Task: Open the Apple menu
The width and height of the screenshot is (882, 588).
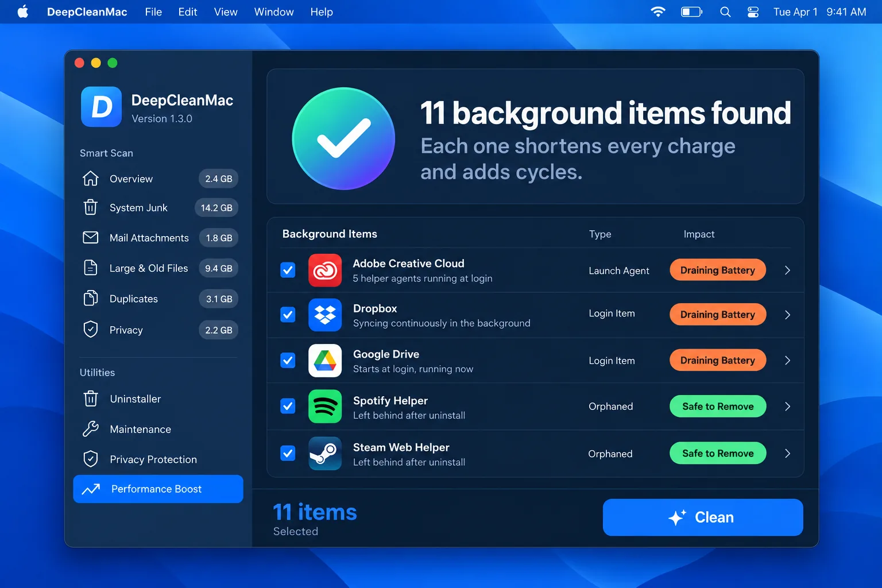Action: [23, 11]
